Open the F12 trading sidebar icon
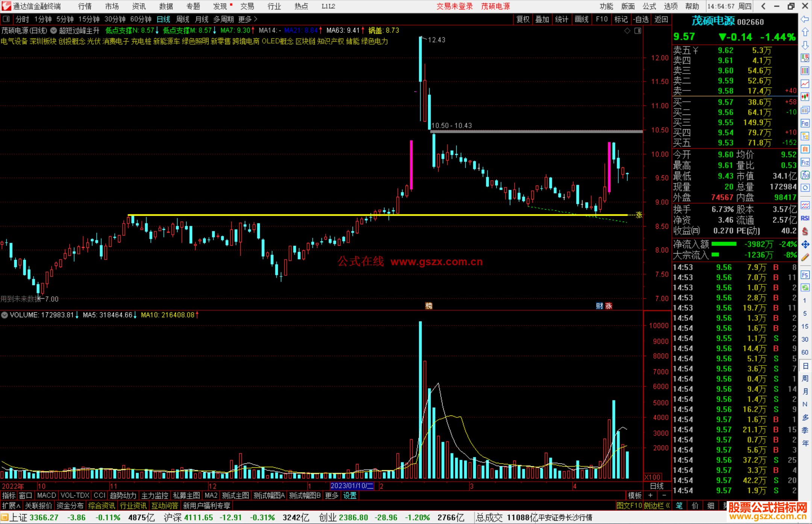 (x=805, y=162)
